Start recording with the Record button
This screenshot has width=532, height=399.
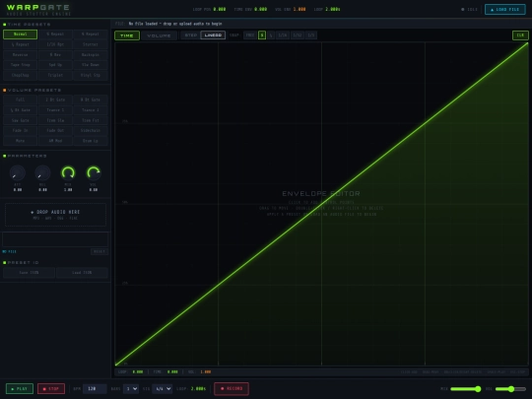232,388
